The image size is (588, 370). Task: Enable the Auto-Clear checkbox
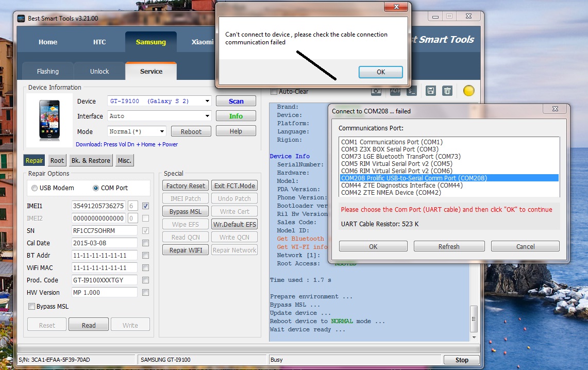pos(274,91)
